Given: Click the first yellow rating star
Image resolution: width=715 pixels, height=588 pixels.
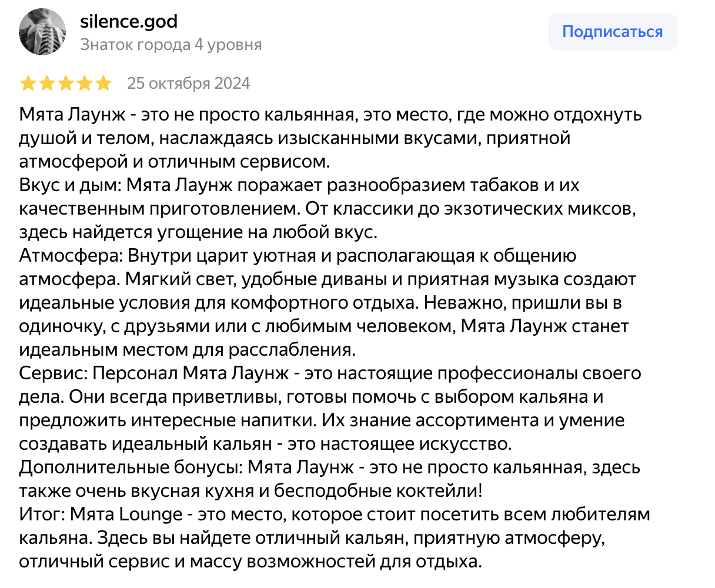Looking at the screenshot, I should [28, 83].
